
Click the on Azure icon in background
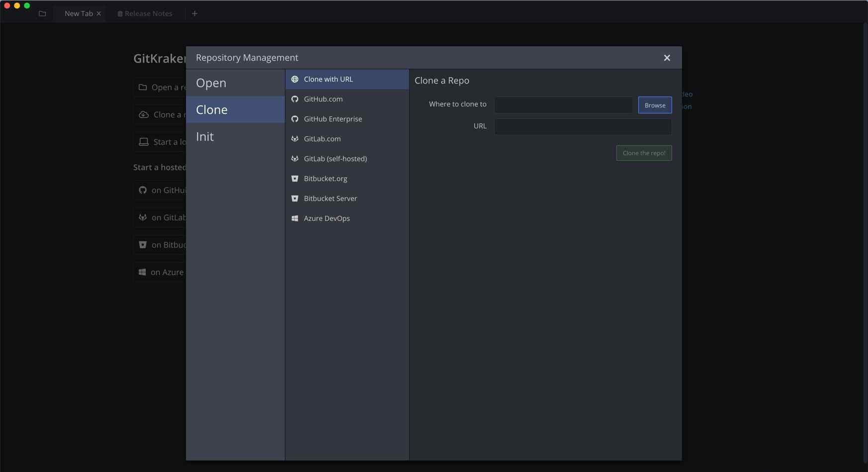pyautogui.click(x=142, y=272)
